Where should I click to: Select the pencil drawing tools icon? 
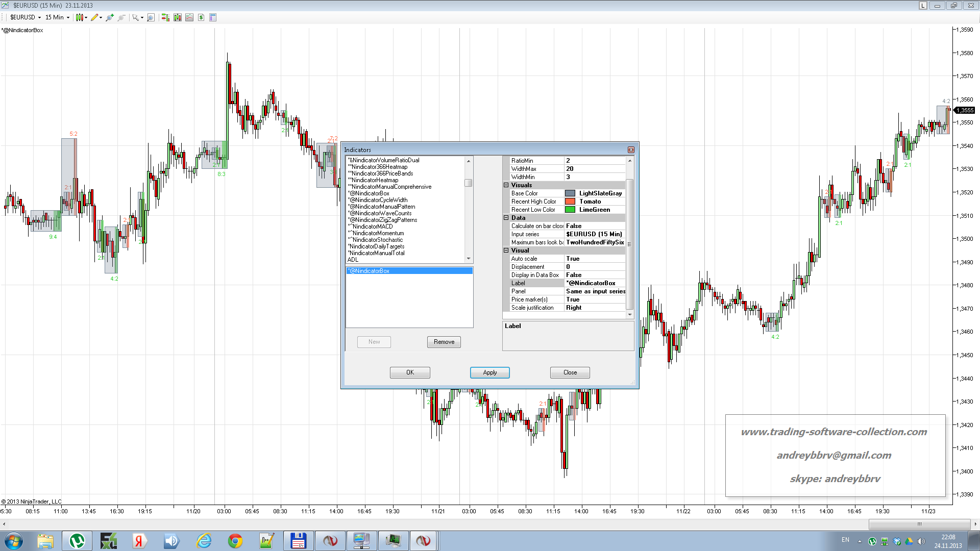tap(94, 17)
